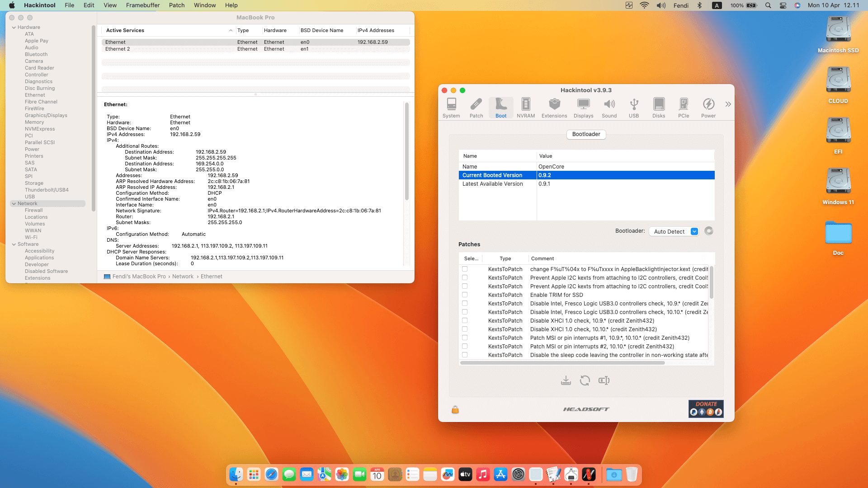868x488 pixels.
Task: Open the Windows 11 desktop drive
Action: coord(838,186)
